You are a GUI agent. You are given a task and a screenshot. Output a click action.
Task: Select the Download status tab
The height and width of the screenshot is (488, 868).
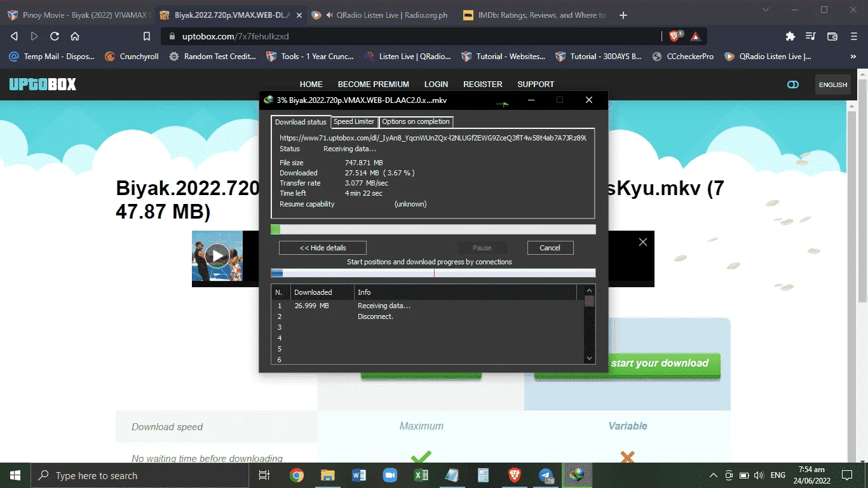[x=301, y=122]
